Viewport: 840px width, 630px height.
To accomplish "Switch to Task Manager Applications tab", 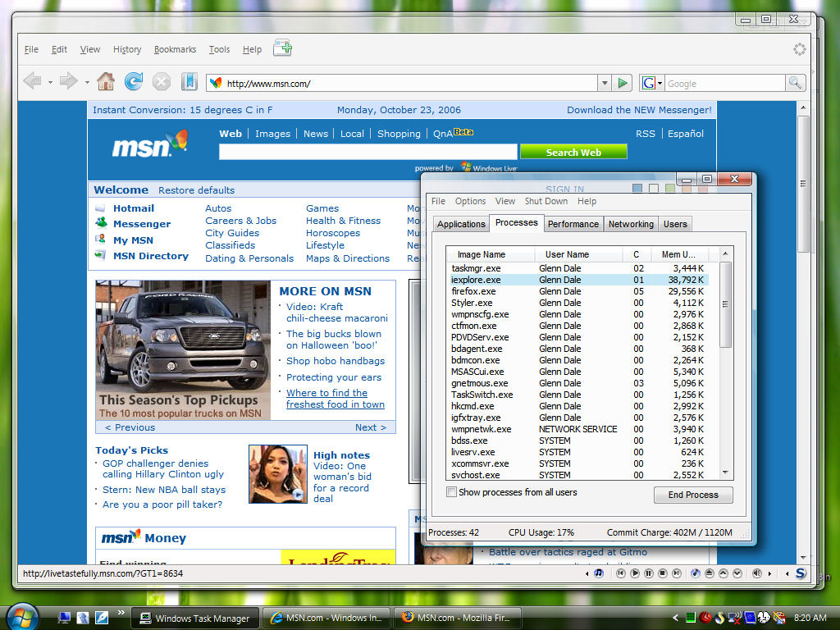I will (x=461, y=224).
